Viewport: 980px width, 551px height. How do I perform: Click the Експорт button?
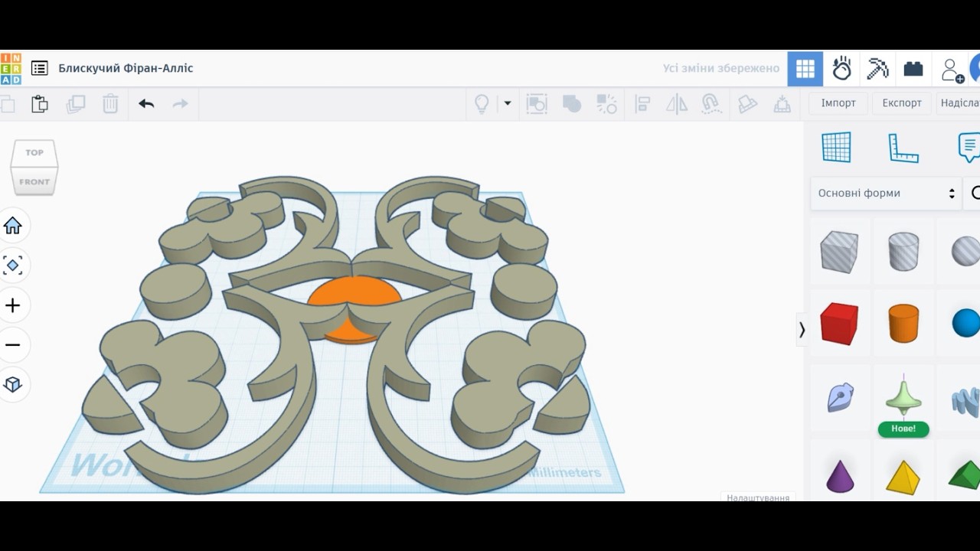(902, 103)
